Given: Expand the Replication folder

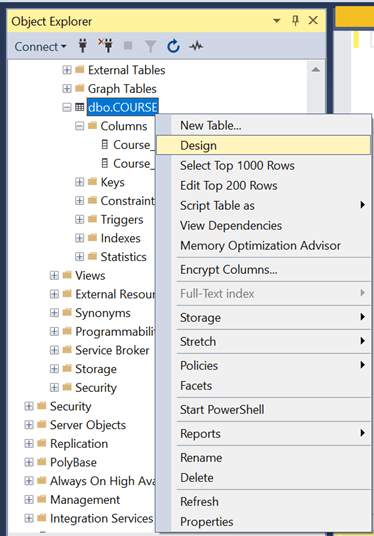Looking at the screenshot, I should (29, 443).
